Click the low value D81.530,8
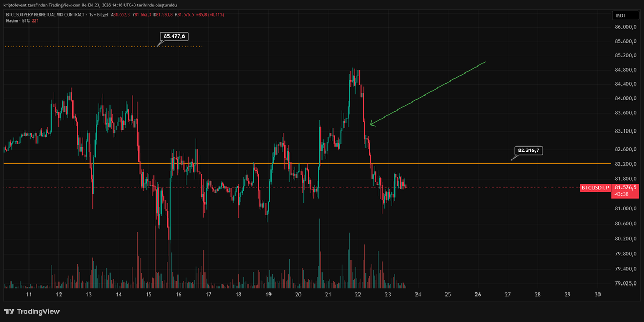This screenshot has height=322, width=644. click(164, 15)
